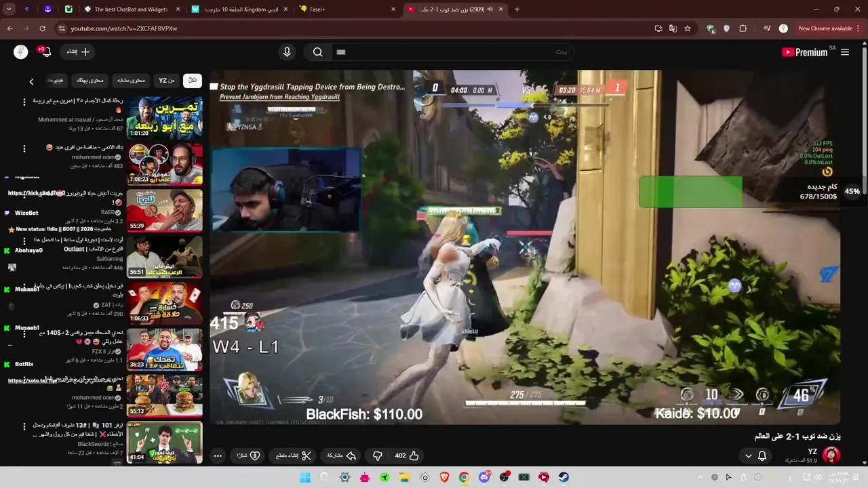
Task: Switch to the Fasel+ tab
Action: (x=347, y=9)
